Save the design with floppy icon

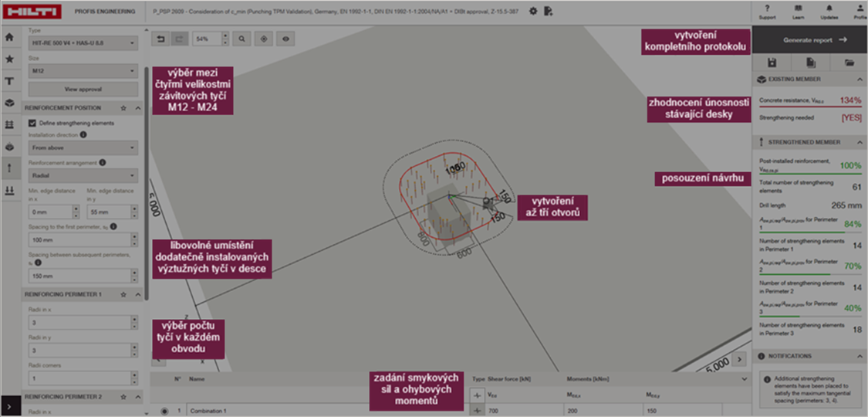click(771, 63)
